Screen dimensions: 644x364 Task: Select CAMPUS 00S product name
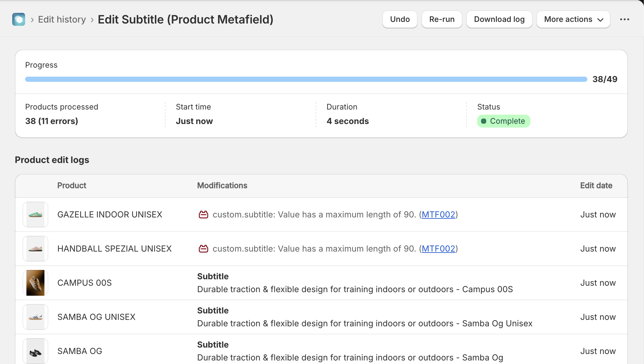coord(85,283)
